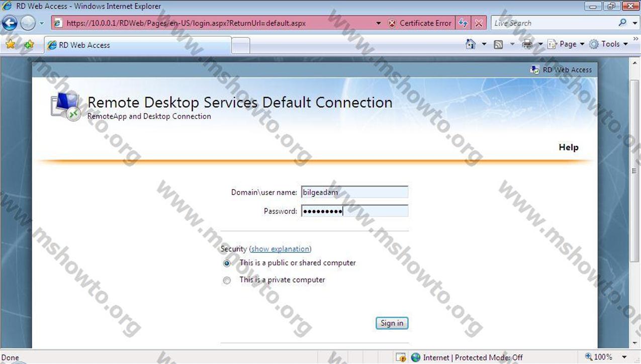Open the Favorites Center star icon
This screenshot has height=364, width=641.
pyautogui.click(x=11, y=44)
